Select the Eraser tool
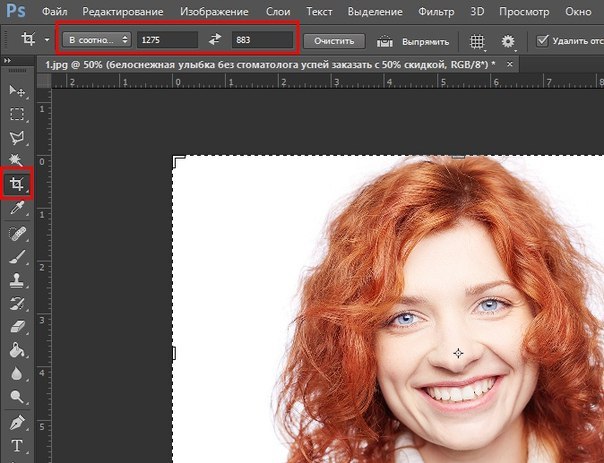Image resolution: width=604 pixels, height=463 pixels. coord(17,327)
